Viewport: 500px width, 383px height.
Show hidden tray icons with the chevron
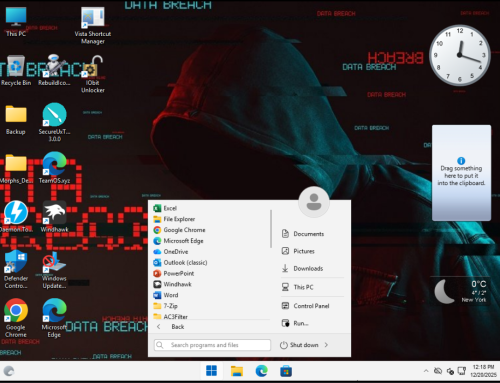(x=426, y=371)
